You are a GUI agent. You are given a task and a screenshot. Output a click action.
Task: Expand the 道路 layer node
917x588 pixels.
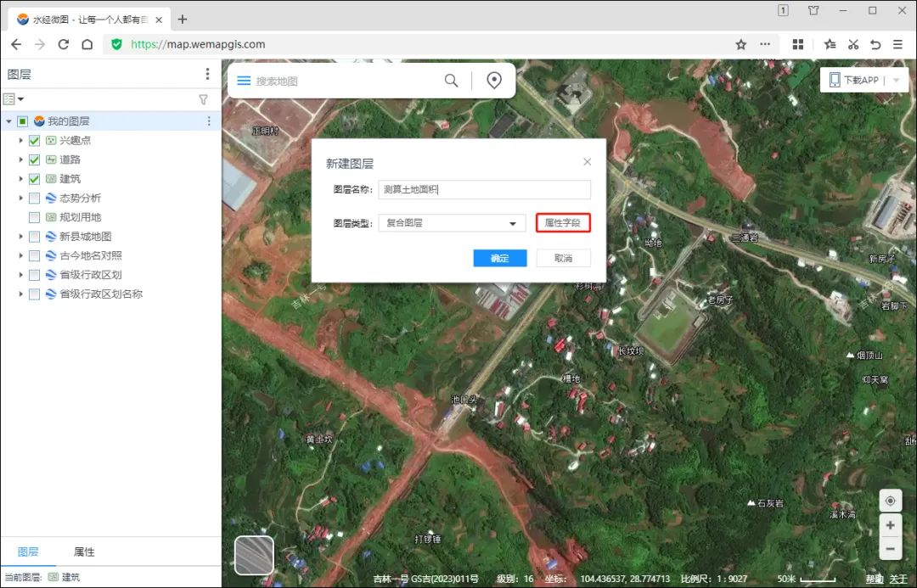20,160
